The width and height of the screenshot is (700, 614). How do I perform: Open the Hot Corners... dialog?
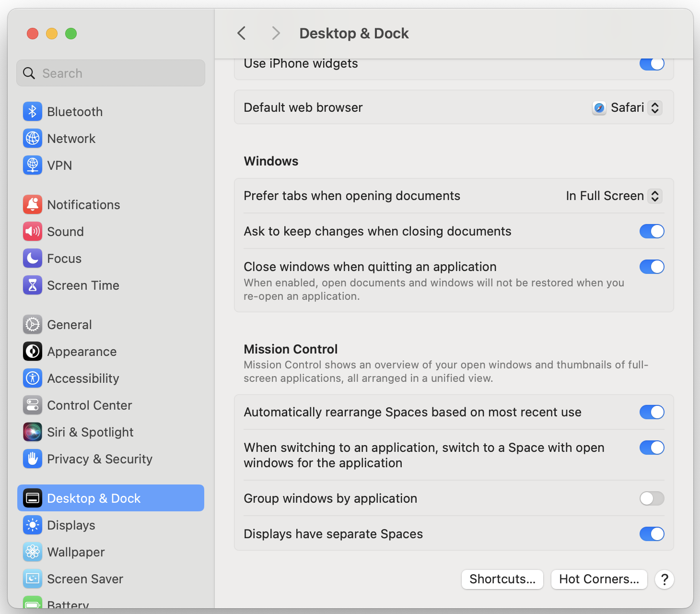click(x=599, y=579)
